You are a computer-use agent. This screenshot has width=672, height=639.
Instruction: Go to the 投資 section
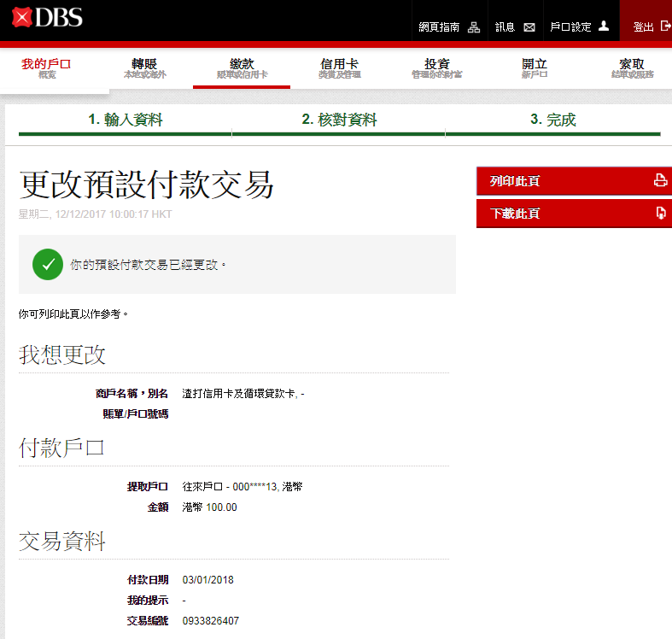click(x=436, y=68)
